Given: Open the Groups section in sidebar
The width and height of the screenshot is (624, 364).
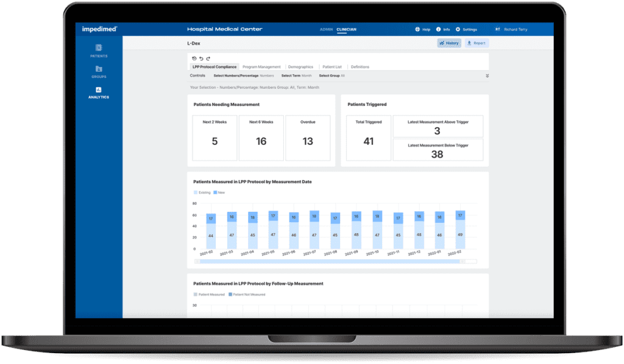Looking at the screenshot, I should tap(98, 72).
